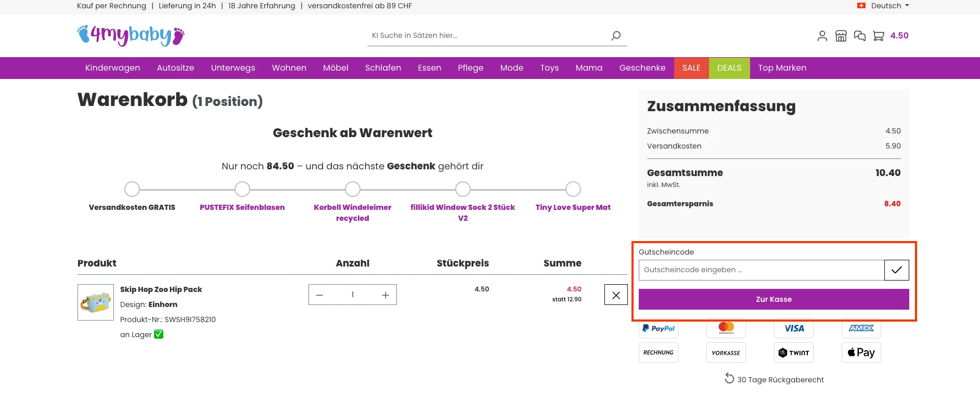Open the Essen menu
This screenshot has height=399, width=980.
pos(430,68)
